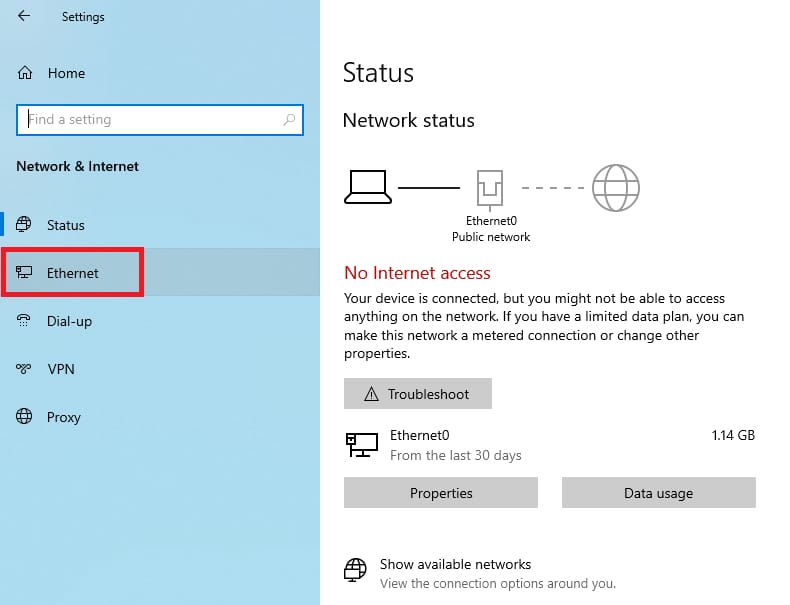Click the laptop icon in network diagram

click(368, 187)
